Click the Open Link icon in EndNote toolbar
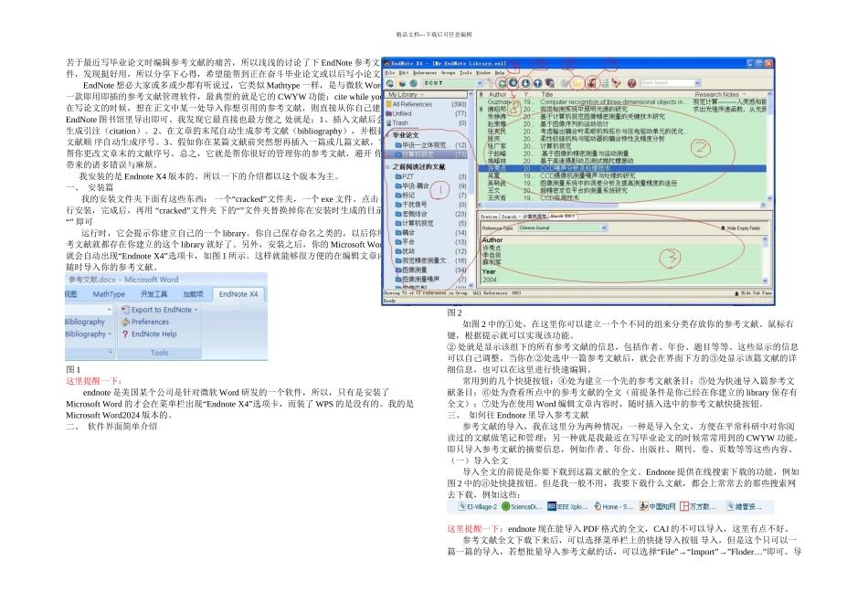The height and width of the screenshot is (614, 868). point(564,83)
